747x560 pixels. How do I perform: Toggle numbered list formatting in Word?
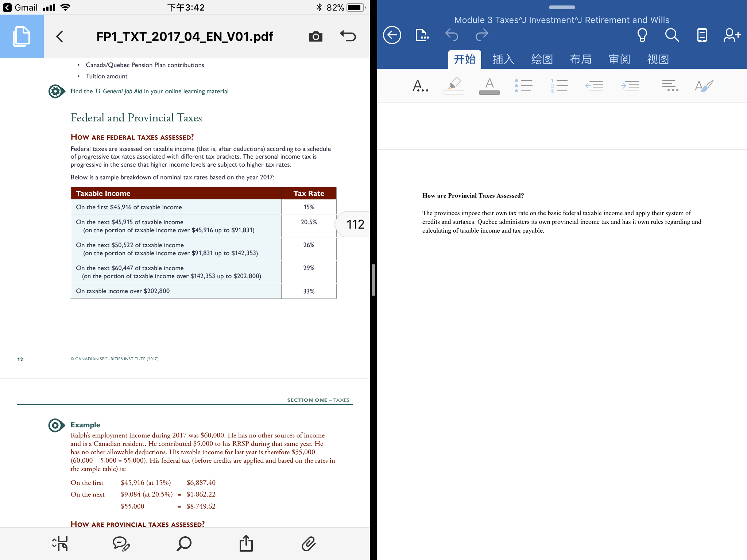[559, 86]
